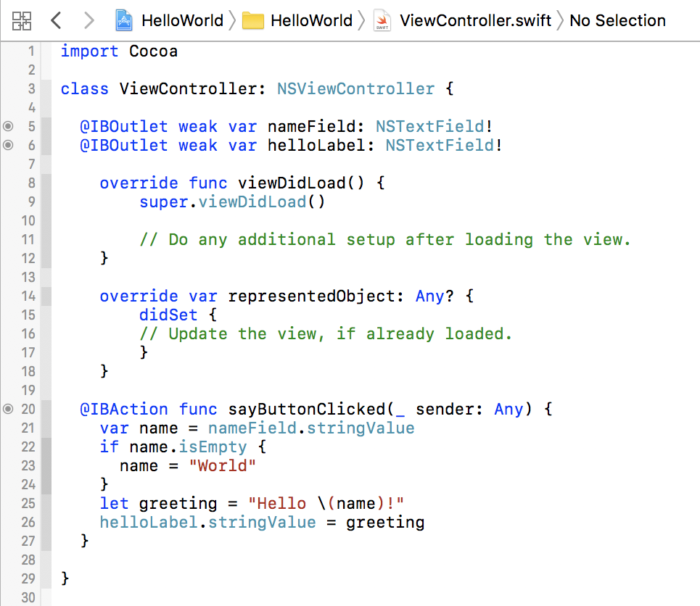The height and width of the screenshot is (606, 700).
Task: Select the HelloWorld project name in the breadcrumb
Action: click(x=182, y=20)
